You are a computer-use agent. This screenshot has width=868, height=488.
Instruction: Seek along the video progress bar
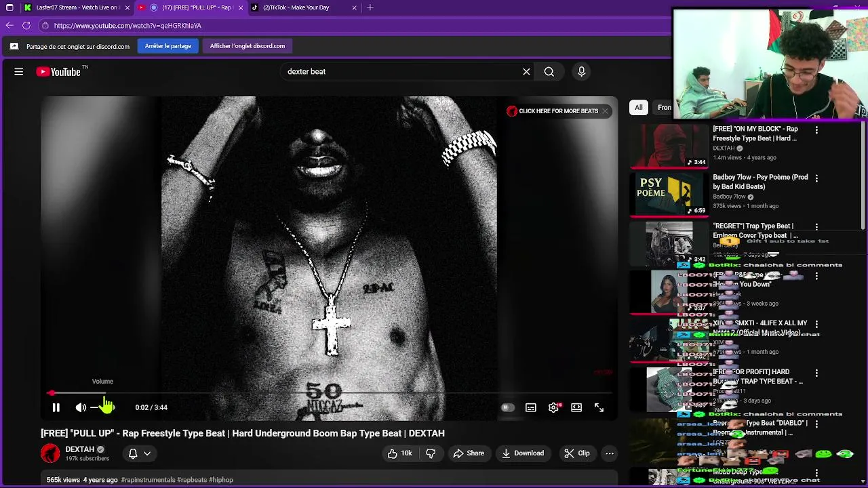tap(331, 393)
